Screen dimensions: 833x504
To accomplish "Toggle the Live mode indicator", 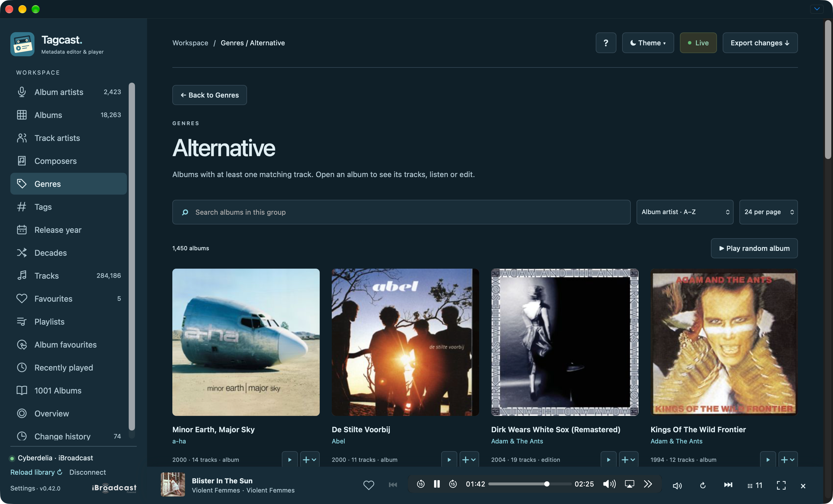I will 698,43.
